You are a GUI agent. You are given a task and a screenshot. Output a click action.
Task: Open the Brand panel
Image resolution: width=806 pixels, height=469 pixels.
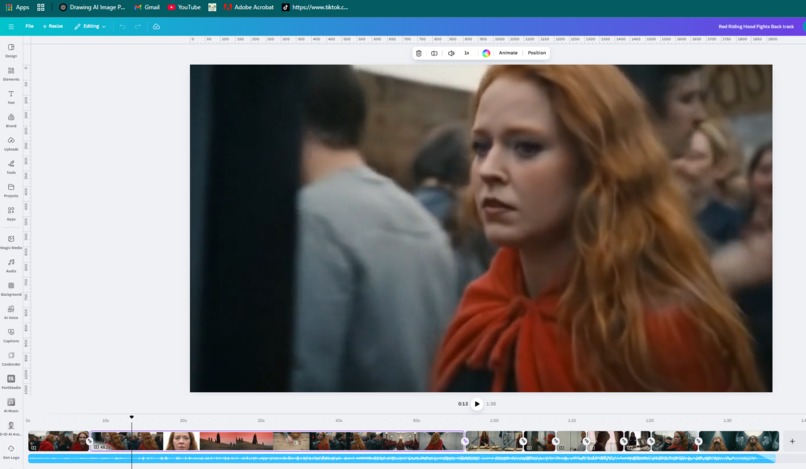tap(11, 120)
